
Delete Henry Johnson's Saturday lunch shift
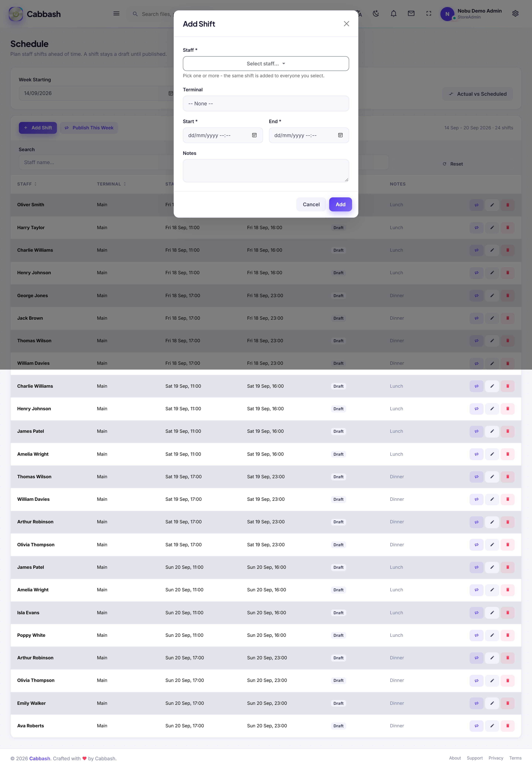pyautogui.click(x=507, y=409)
